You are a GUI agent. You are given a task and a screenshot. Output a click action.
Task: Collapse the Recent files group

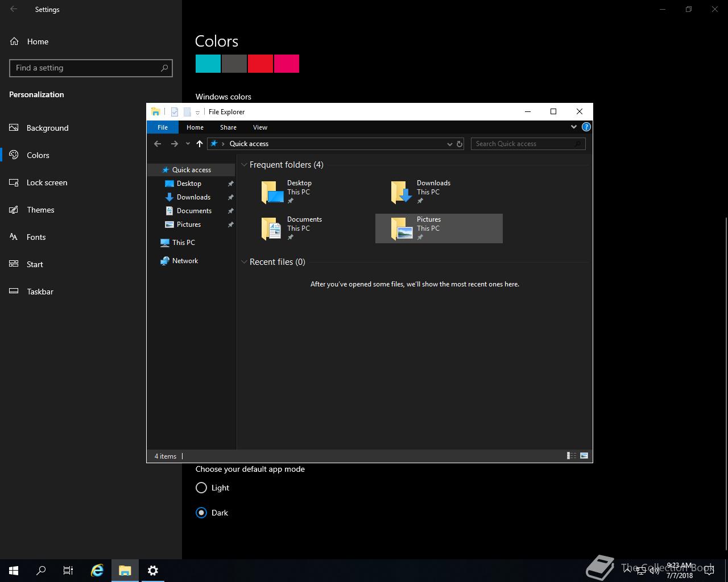[245, 262]
